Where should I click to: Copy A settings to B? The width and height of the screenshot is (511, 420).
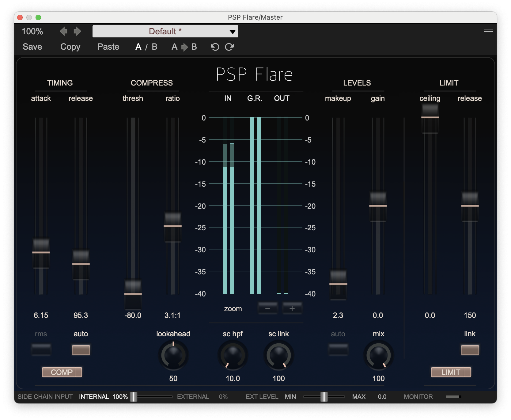[184, 47]
